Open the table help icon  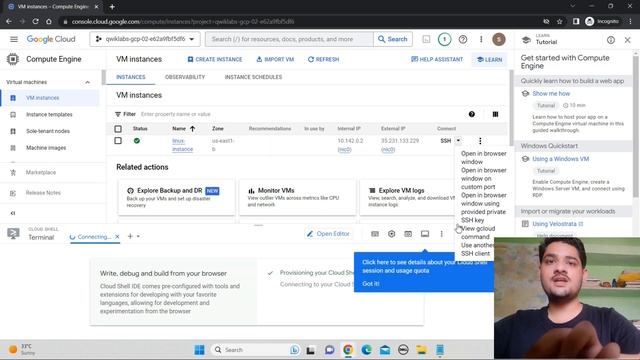pos(472,114)
